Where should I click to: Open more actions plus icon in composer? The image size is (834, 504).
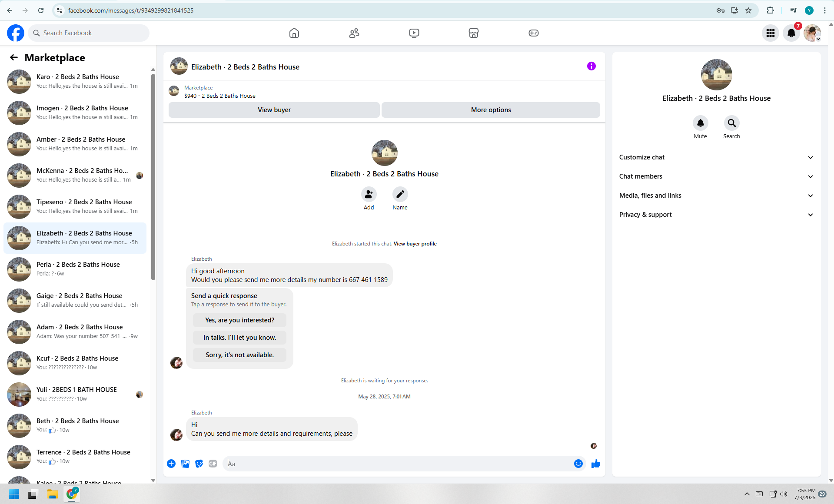[171, 464]
